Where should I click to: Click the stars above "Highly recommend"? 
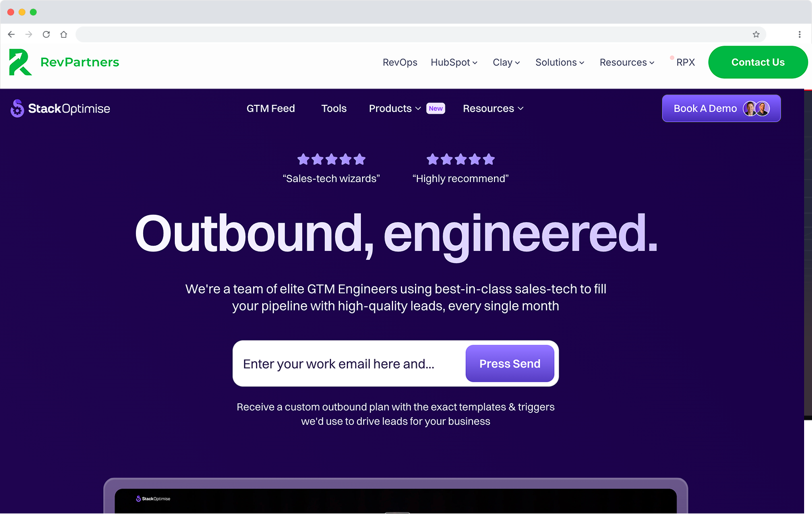461,159
